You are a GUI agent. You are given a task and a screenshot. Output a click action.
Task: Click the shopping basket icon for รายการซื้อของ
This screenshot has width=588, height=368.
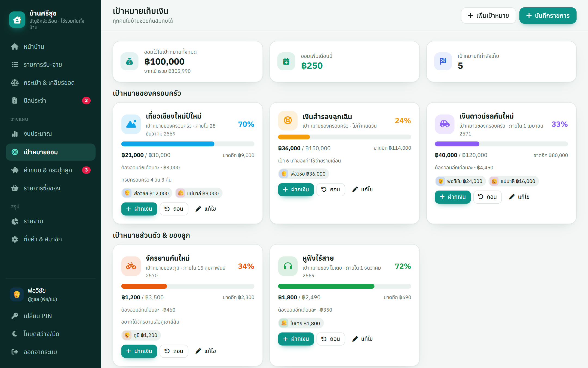coord(15,188)
